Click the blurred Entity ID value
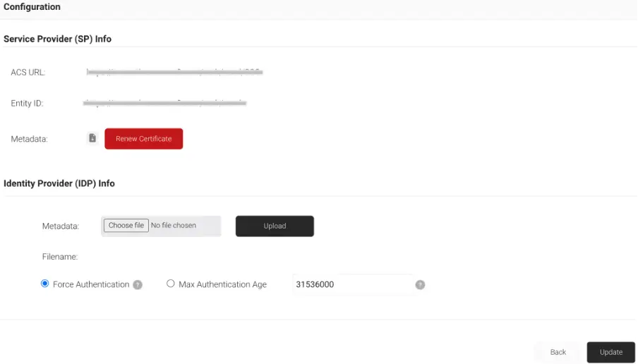This screenshot has width=638, height=364. tap(164, 103)
